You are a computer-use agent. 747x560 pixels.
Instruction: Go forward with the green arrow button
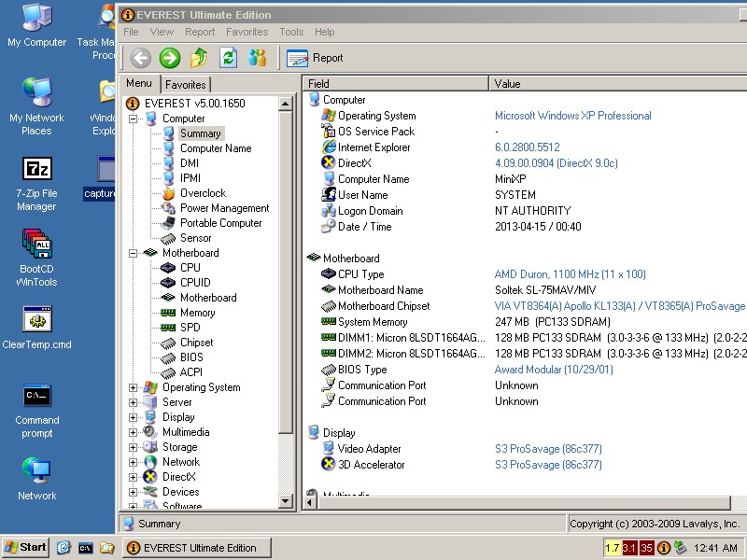click(x=170, y=58)
